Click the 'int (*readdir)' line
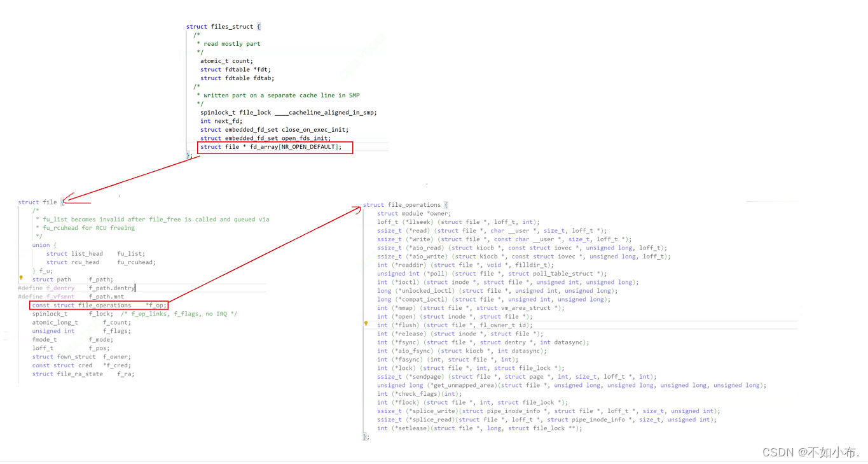 pyautogui.click(x=465, y=265)
